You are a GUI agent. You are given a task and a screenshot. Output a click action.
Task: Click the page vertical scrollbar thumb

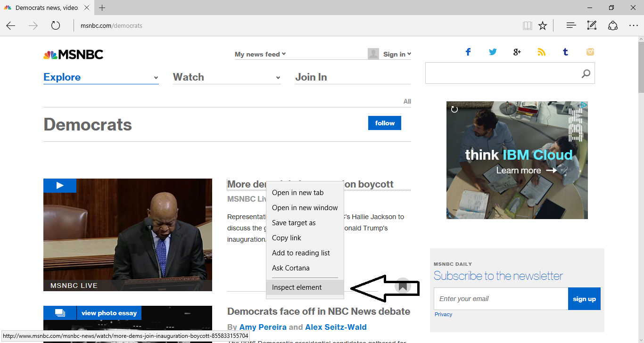pyautogui.click(x=641, y=67)
